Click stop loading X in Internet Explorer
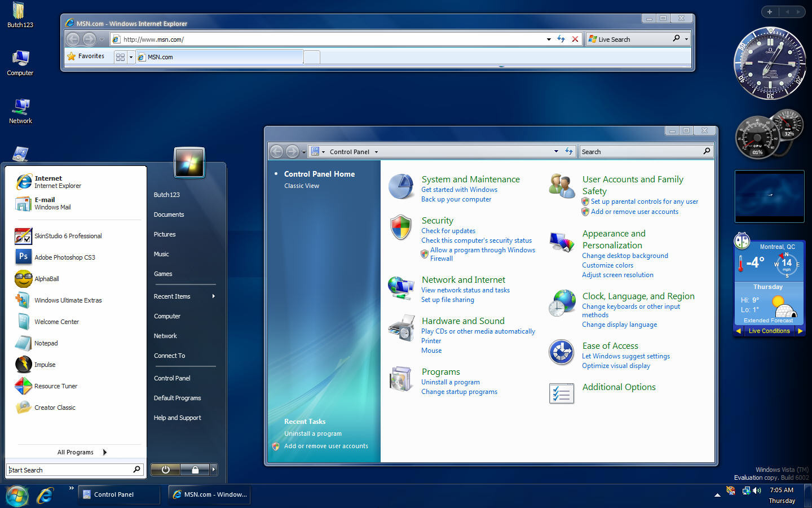 tap(575, 39)
